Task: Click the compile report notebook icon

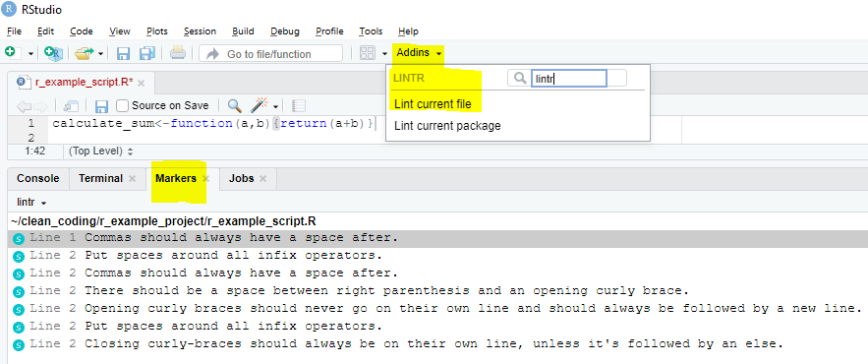Action: (299, 105)
